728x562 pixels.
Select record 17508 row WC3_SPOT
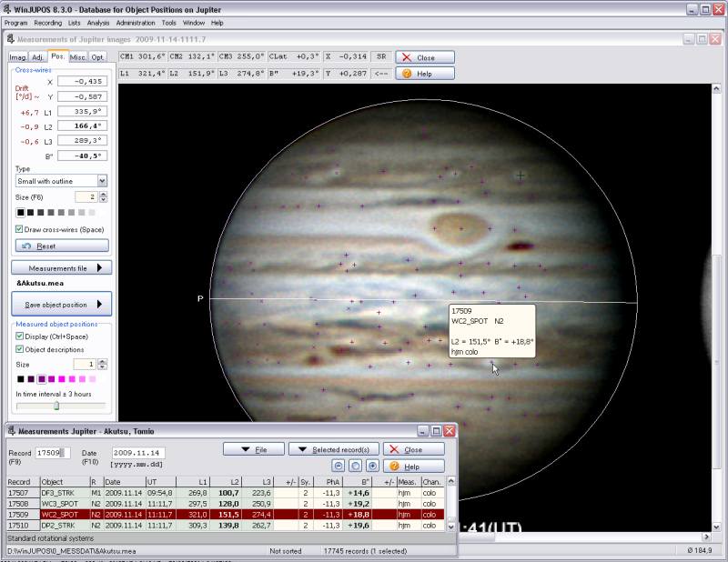(226, 504)
